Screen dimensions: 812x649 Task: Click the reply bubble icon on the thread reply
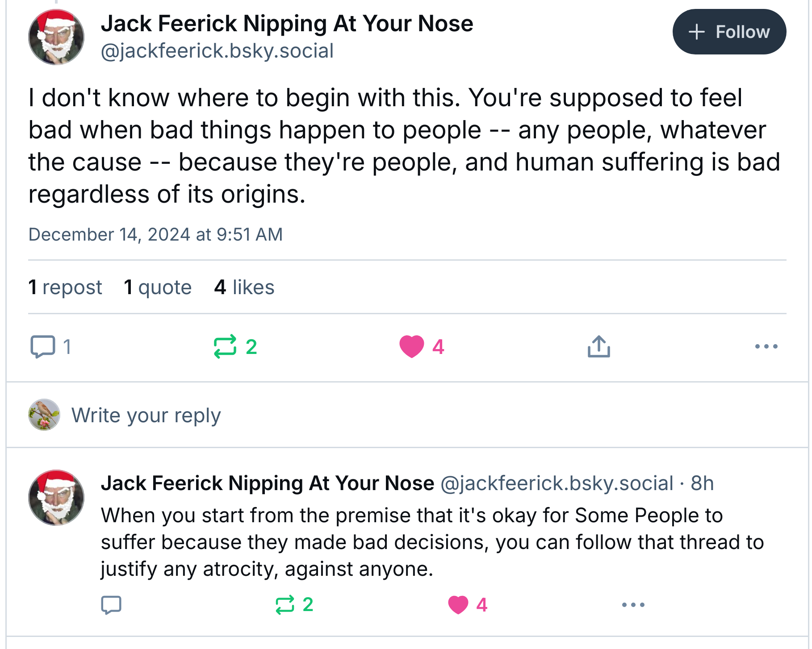click(111, 605)
